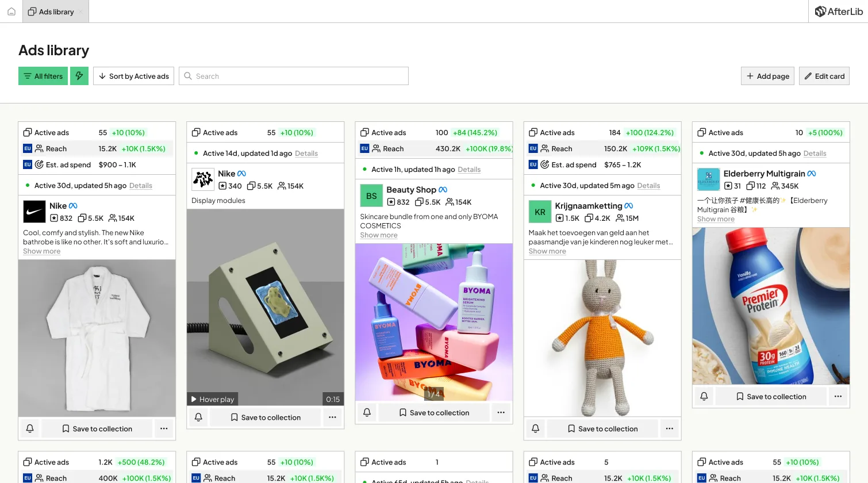Close the Ads library tab

(x=81, y=12)
